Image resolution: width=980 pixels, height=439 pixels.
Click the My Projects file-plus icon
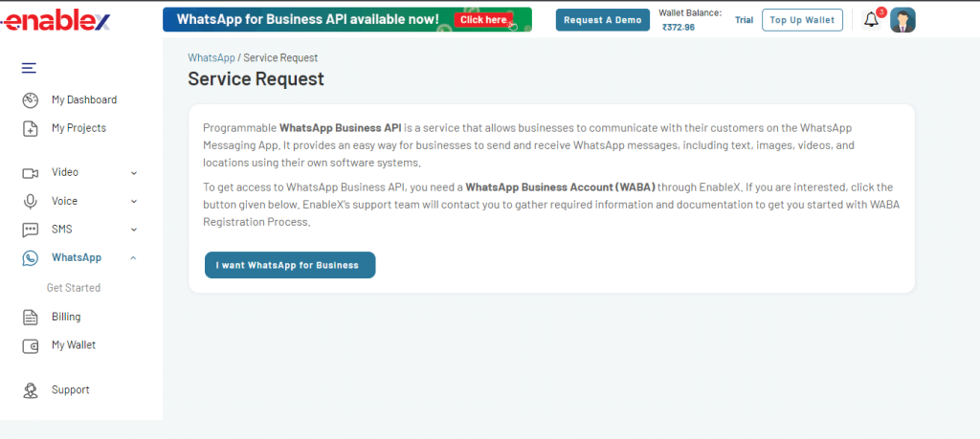coord(30,129)
